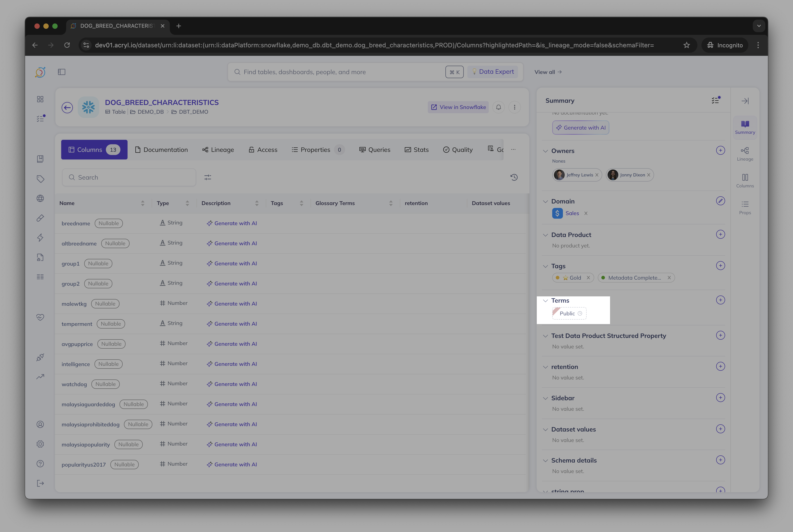Click the notification bell icon
This screenshot has height=532, width=793.
coord(498,107)
